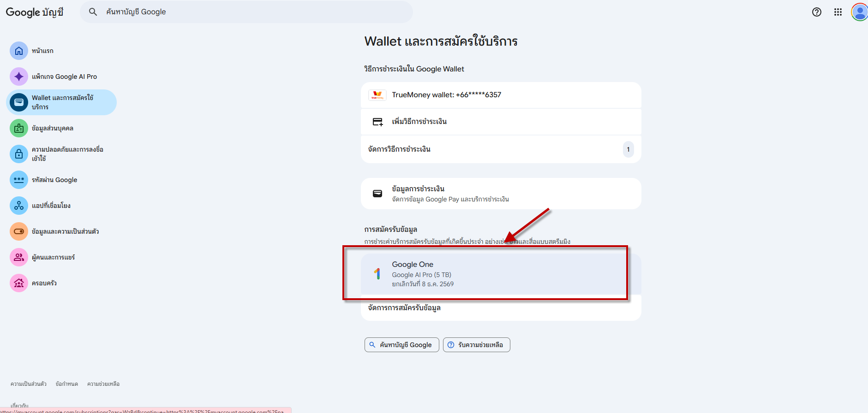Open จัดการวิธีการชำระเงิน row
868x413 pixels.
point(501,149)
